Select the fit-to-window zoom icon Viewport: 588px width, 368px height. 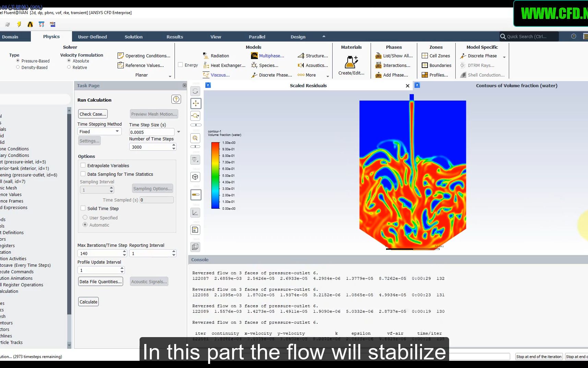[195, 138]
